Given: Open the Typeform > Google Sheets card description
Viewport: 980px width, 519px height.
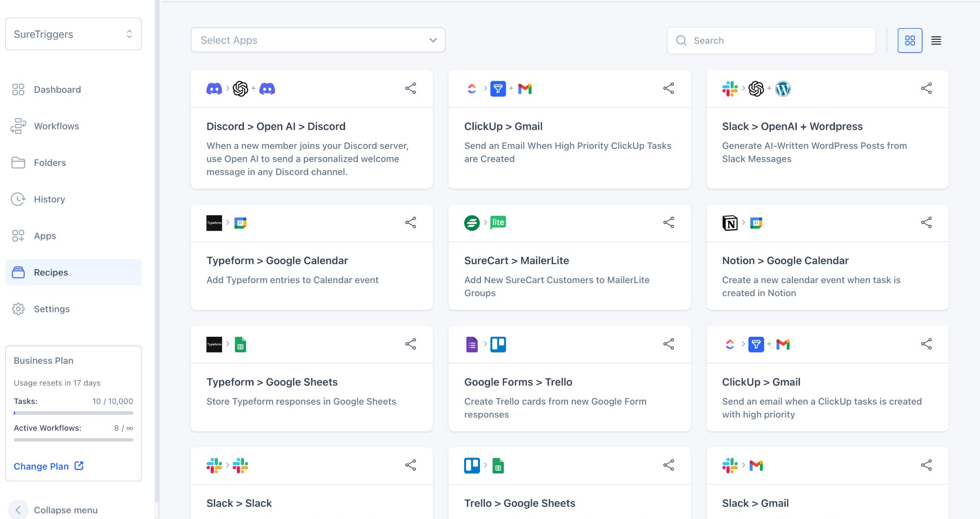Looking at the screenshot, I should (x=301, y=401).
